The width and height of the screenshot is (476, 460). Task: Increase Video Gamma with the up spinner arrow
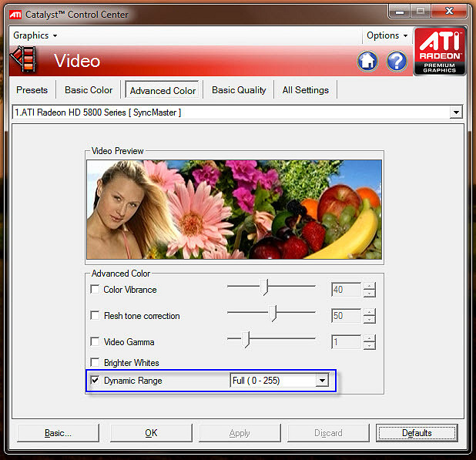click(369, 338)
